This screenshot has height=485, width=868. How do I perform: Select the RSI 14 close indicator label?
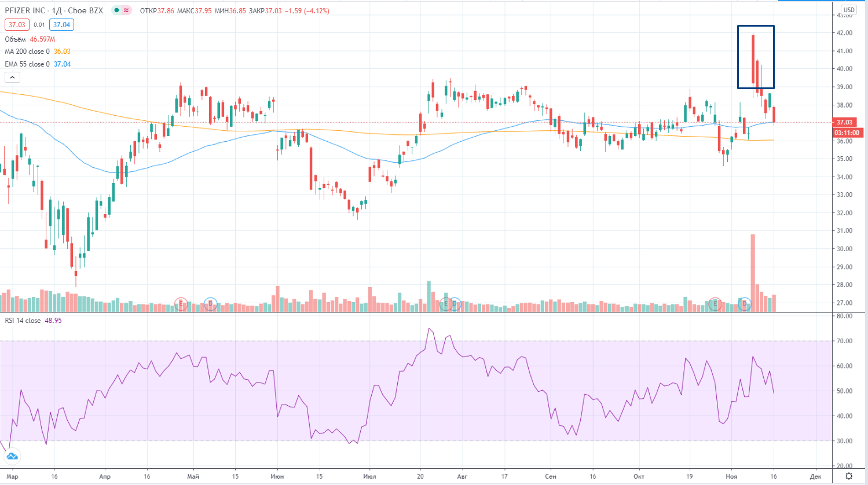click(x=23, y=321)
